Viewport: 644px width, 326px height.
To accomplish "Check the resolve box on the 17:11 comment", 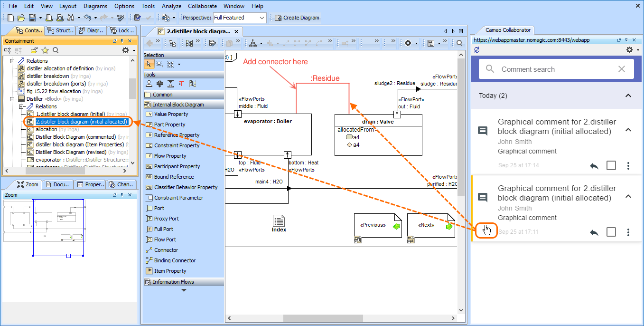I will click(x=611, y=232).
